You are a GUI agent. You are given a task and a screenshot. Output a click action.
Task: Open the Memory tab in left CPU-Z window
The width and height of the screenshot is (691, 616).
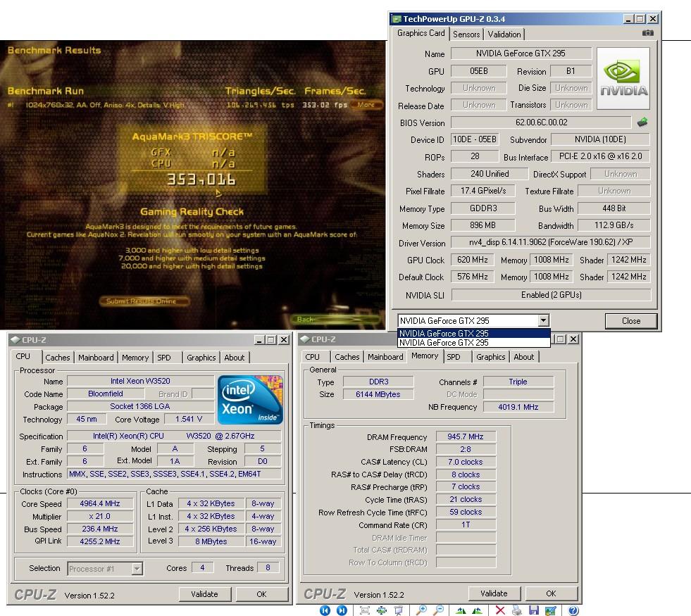pos(135,358)
